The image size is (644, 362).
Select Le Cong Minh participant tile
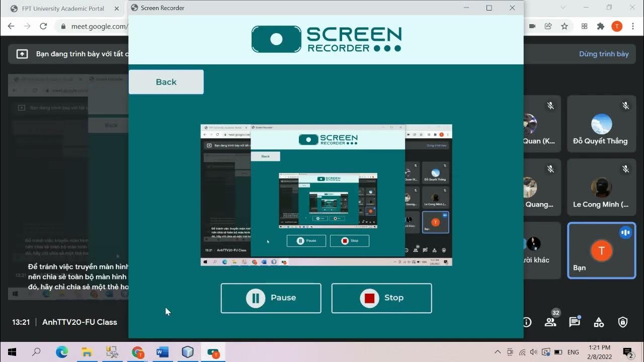tap(601, 187)
